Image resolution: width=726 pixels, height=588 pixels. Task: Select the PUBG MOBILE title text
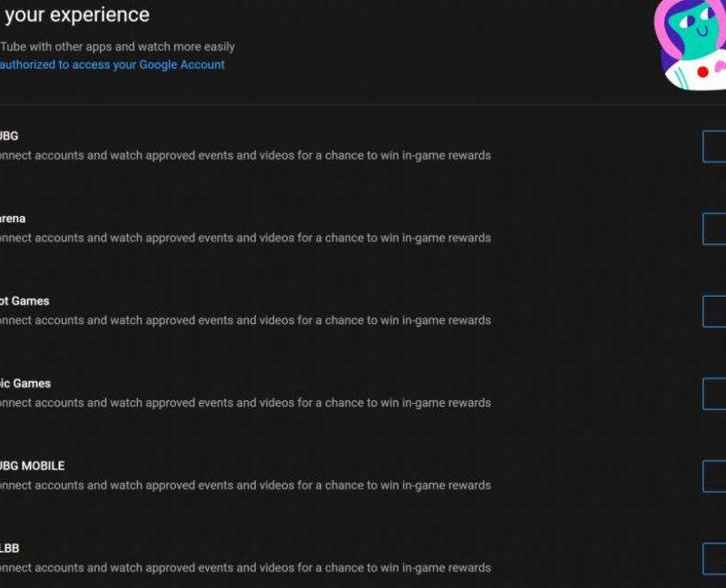tap(33, 466)
